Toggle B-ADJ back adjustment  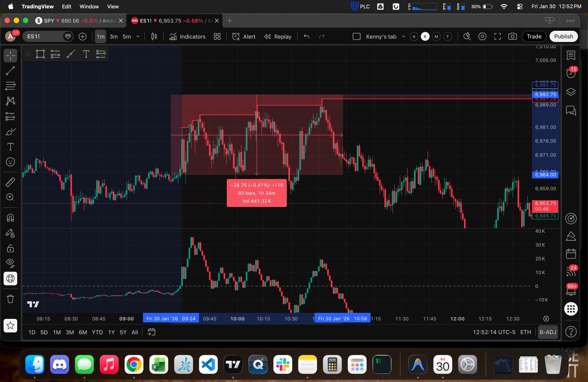point(548,332)
